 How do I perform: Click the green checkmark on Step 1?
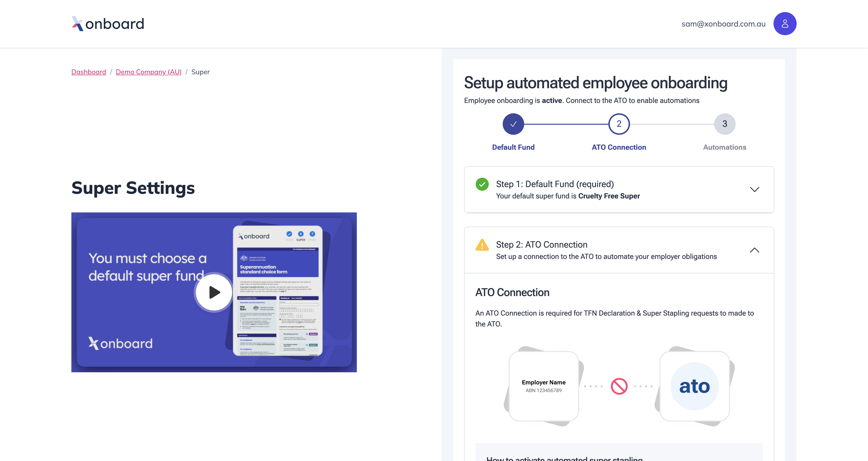(482, 184)
